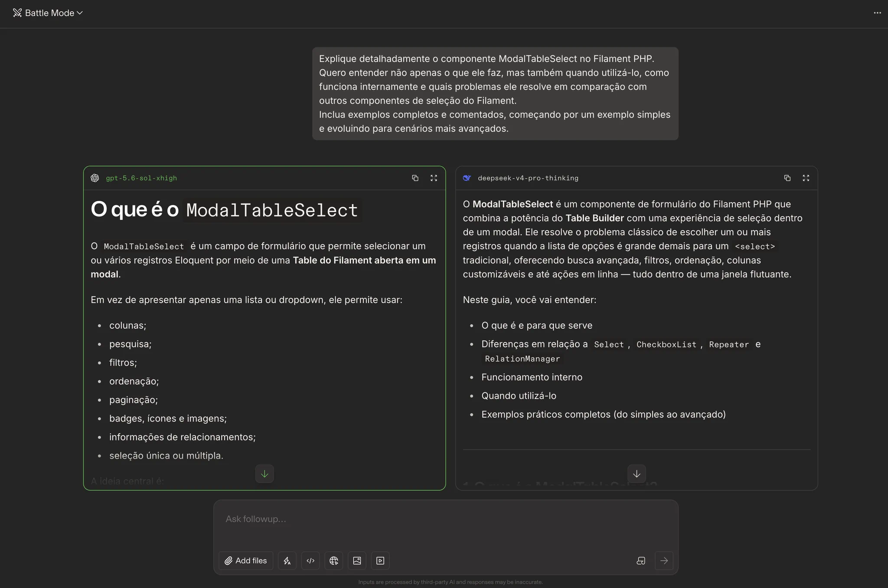
Task: Jump to bottom of gpt-5.6 response
Action: click(264, 474)
